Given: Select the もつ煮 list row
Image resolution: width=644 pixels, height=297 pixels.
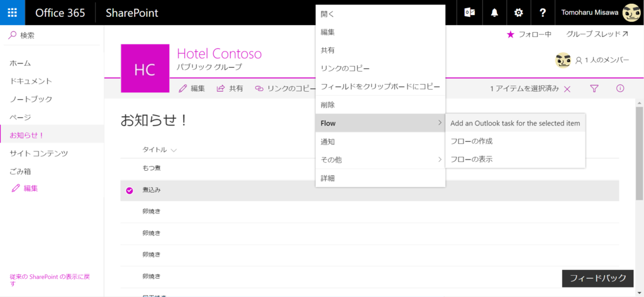Looking at the screenshot, I should point(370,169).
